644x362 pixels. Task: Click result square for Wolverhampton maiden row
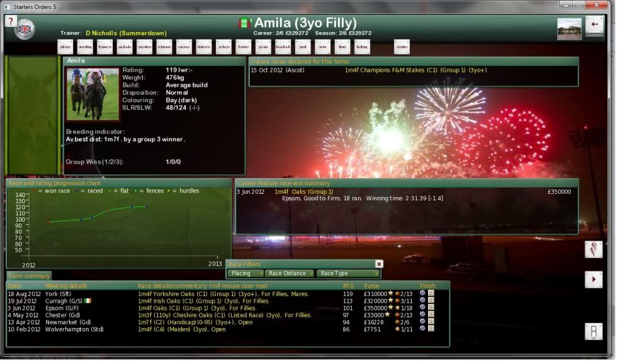(x=431, y=328)
